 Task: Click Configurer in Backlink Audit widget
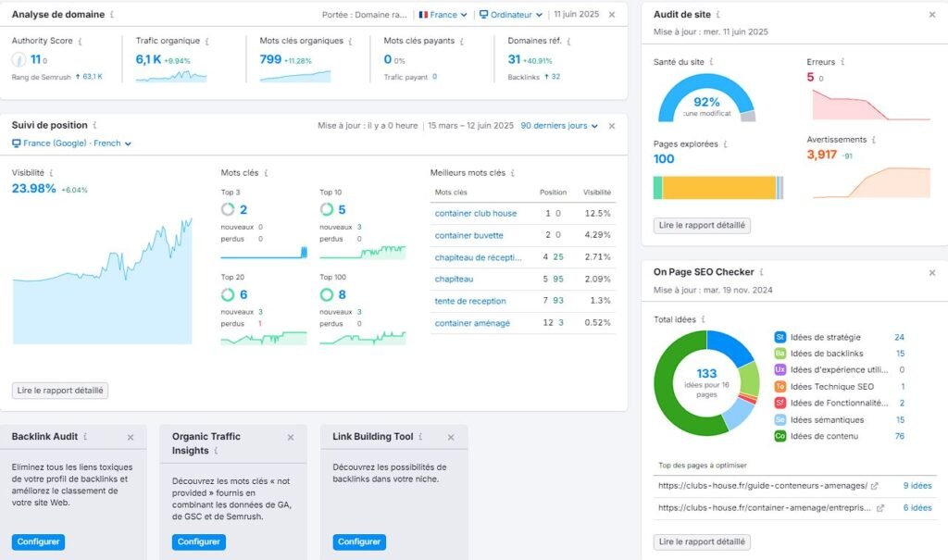[x=38, y=542]
